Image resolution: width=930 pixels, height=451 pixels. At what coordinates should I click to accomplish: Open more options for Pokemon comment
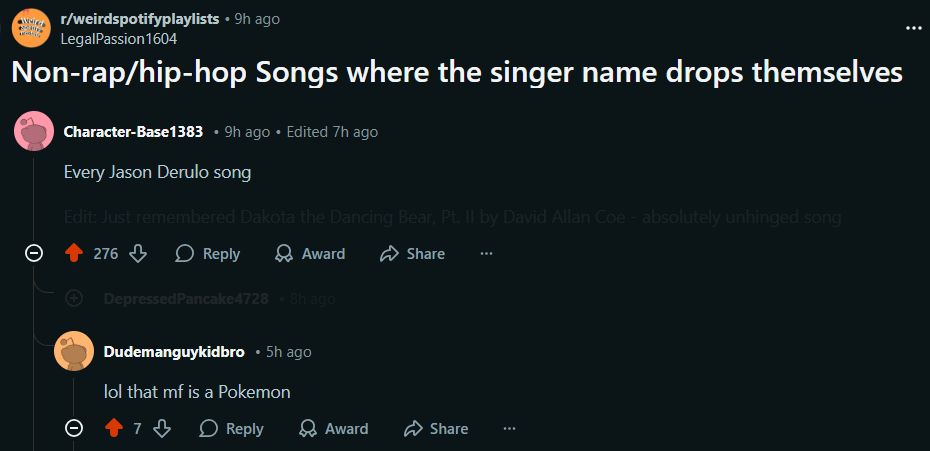click(x=510, y=429)
